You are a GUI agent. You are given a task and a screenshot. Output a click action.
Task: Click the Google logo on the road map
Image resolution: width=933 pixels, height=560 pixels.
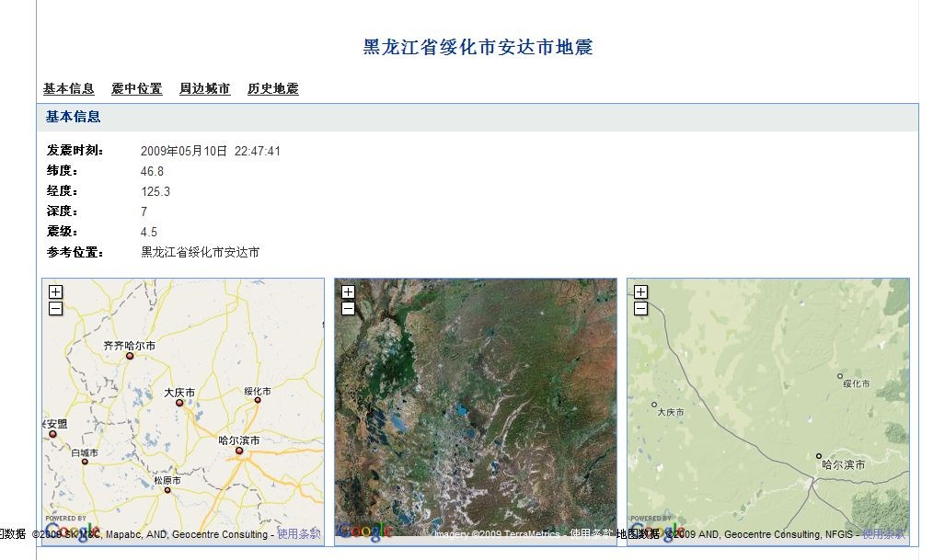[x=74, y=531]
